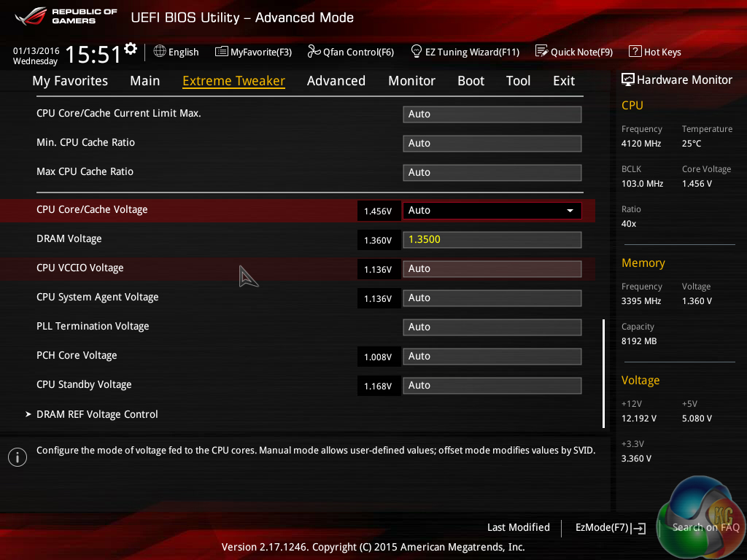Click the 8192 MB capacity value
The height and width of the screenshot is (560, 747).
click(x=639, y=341)
